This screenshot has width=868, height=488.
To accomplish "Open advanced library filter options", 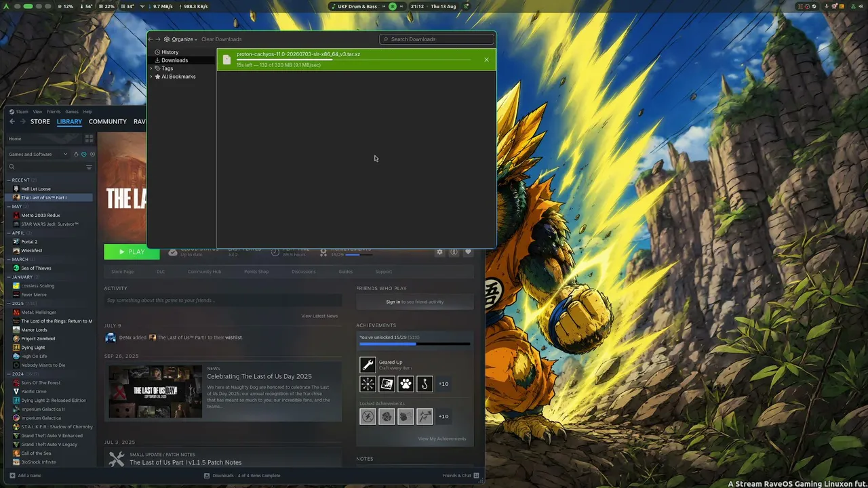I will pos(89,167).
